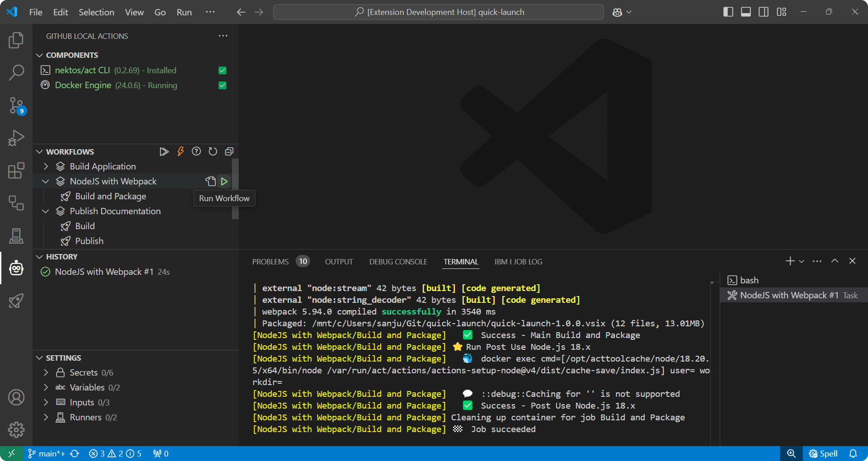Open Source Control from the activity bar
Screen dimensions: 868x461
(16, 105)
